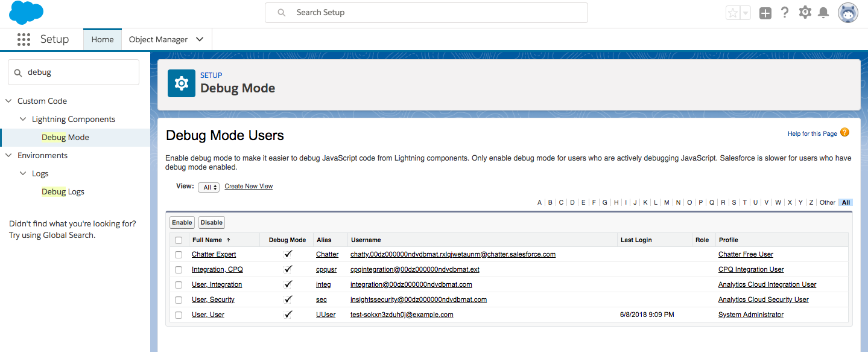
Task: Switch to the Home tab
Action: tap(103, 39)
